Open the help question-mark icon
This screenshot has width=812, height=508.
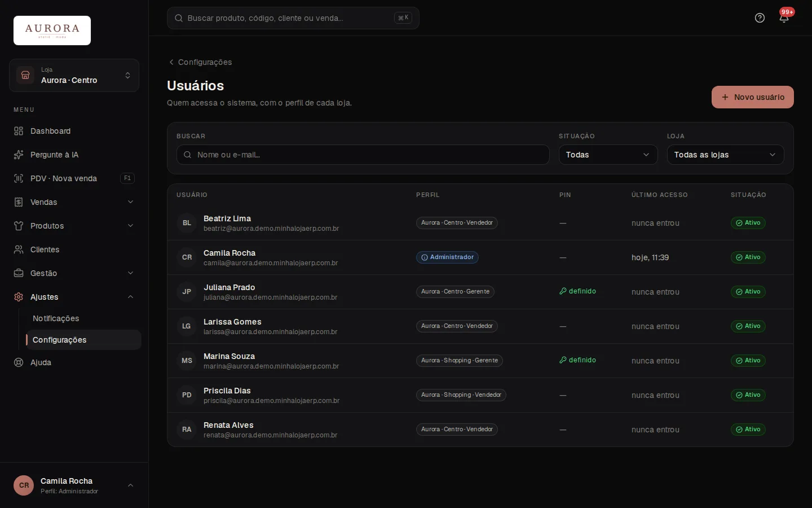tap(760, 18)
